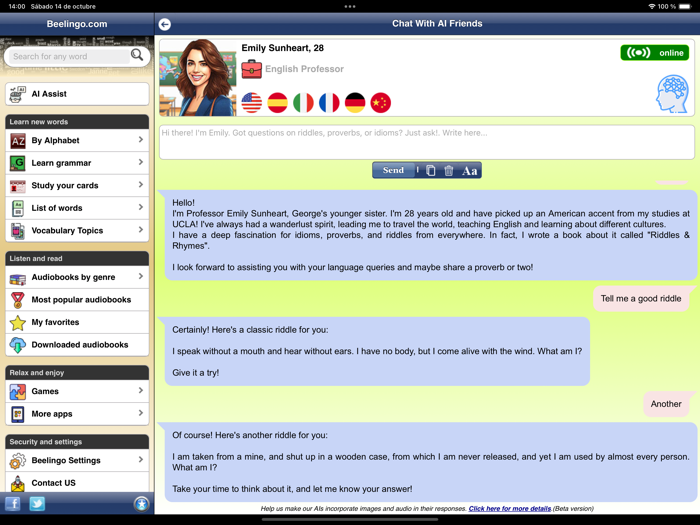Open Most popular audiobooks
Screen dimensions: 700x525
click(x=77, y=300)
